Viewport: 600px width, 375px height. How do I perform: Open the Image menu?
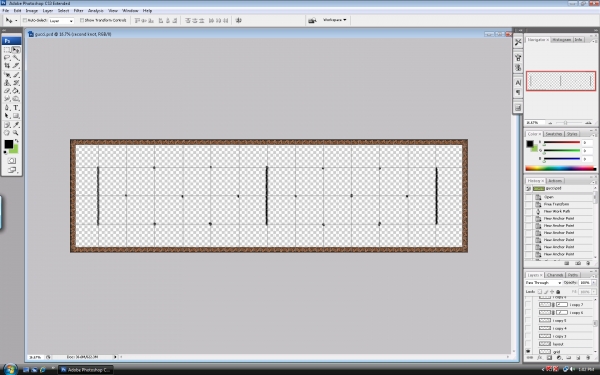click(32, 11)
